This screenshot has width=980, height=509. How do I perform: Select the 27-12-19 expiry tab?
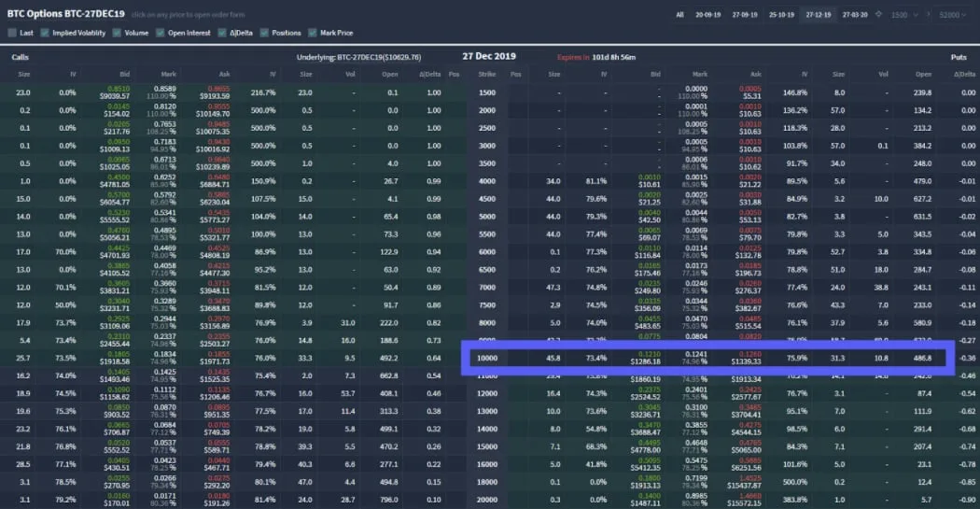click(819, 14)
